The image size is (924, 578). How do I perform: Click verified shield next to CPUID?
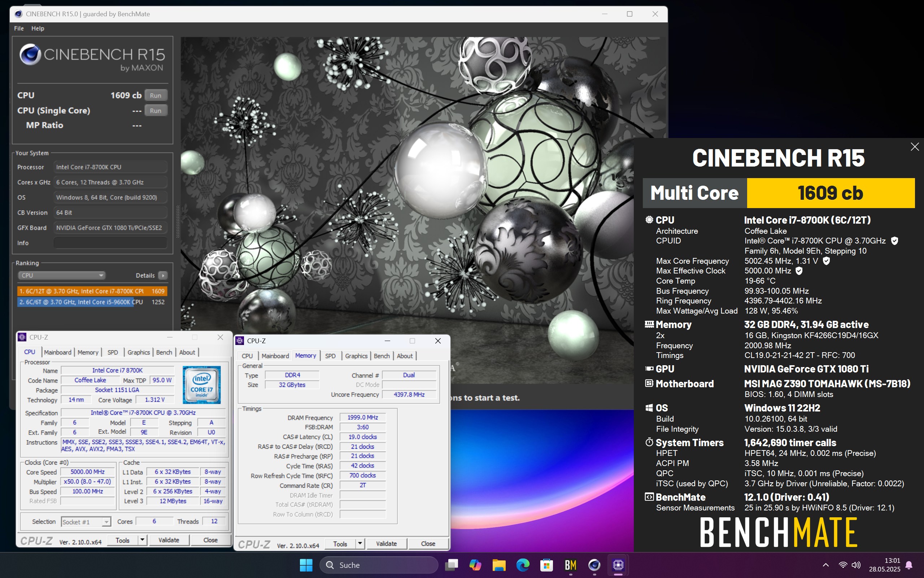coord(894,241)
